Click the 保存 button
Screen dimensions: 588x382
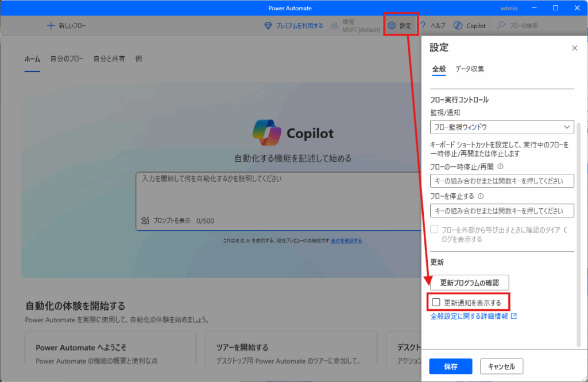pyautogui.click(x=451, y=367)
